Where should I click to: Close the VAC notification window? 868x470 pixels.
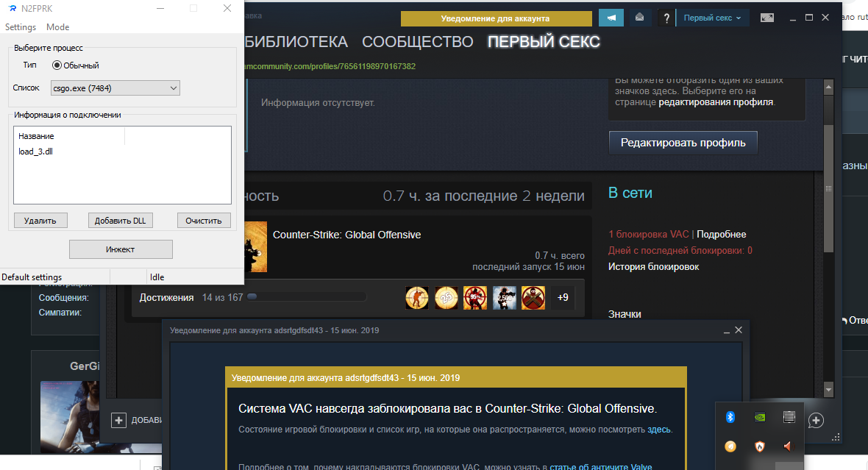[739, 330]
